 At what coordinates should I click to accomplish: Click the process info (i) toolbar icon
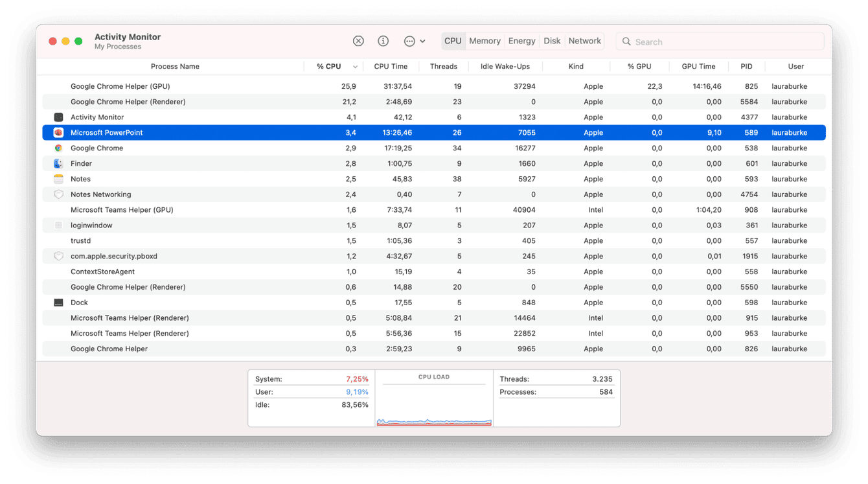tap(383, 41)
